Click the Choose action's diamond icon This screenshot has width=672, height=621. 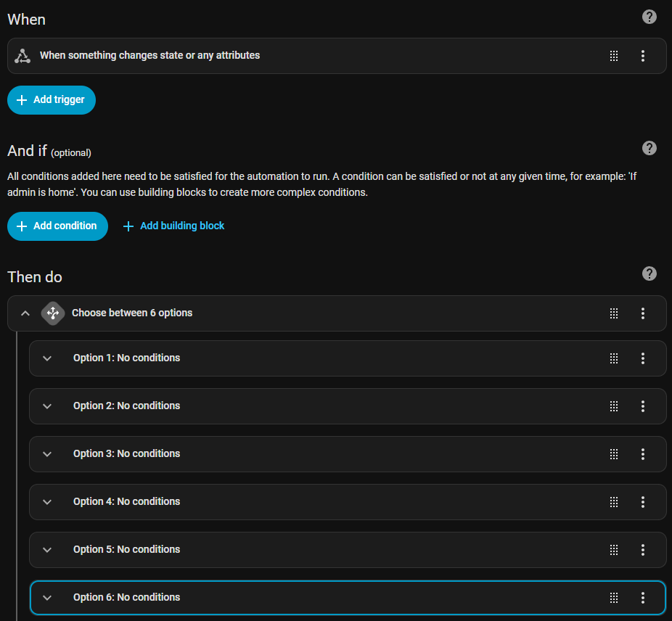(52, 313)
